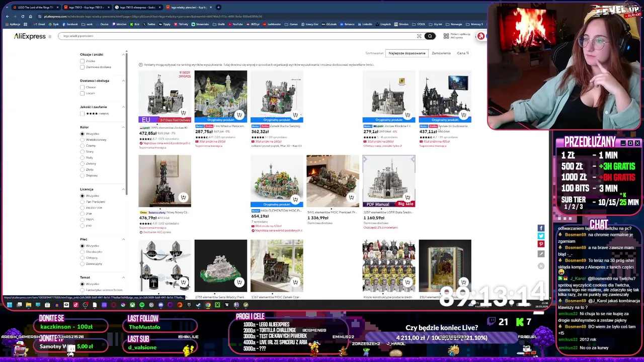Viewport: 644px width, 362px height.
Task: Add the 362,32zł castle set to cart
Action: click(x=295, y=115)
